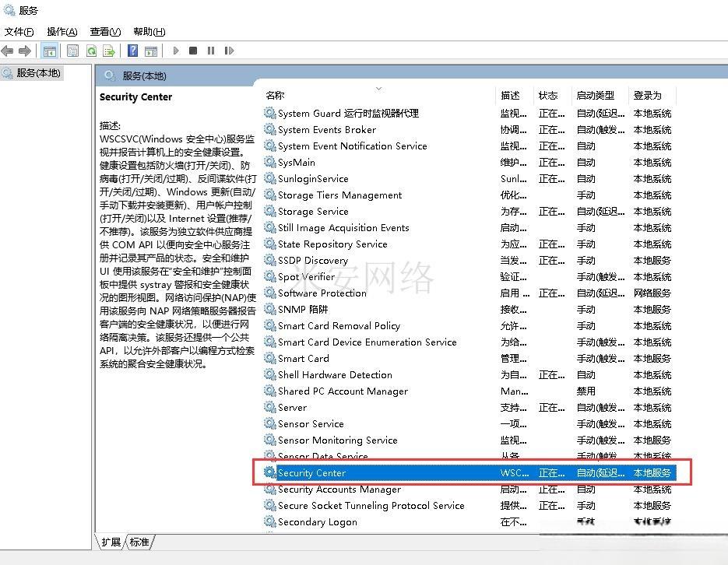
Task: Click the sort chevron above 名称 column
Action: point(379,88)
